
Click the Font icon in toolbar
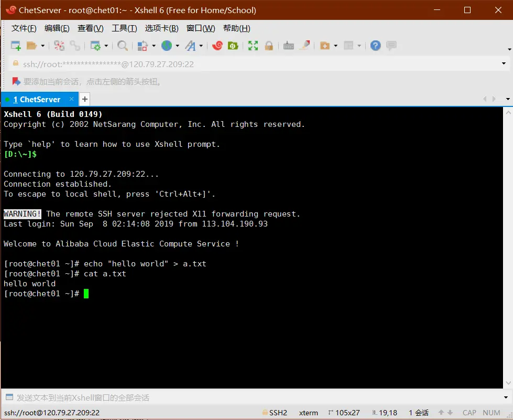[x=190, y=46]
